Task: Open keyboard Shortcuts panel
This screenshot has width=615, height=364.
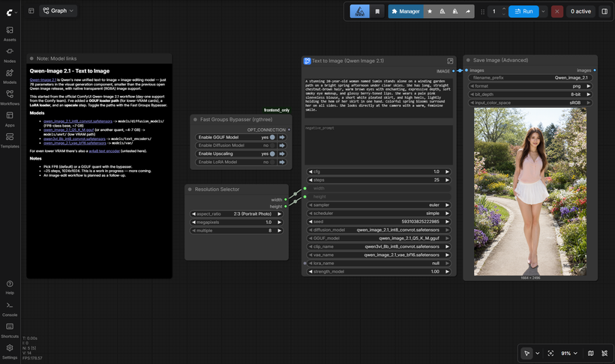Action: click(10, 330)
